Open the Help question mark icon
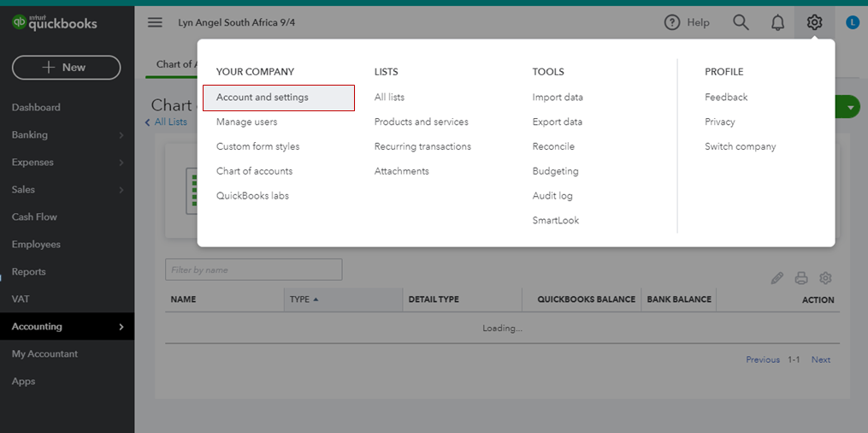 (x=672, y=23)
